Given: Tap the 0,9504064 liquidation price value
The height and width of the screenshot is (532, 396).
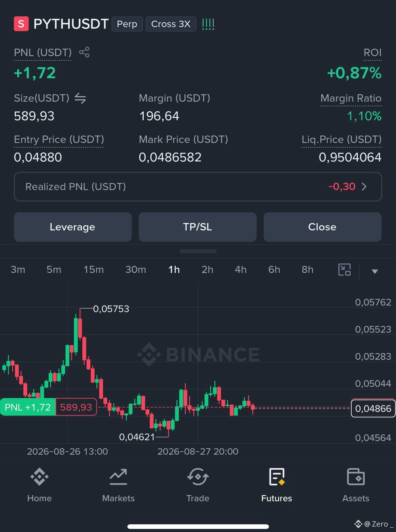Looking at the screenshot, I should click(350, 157).
